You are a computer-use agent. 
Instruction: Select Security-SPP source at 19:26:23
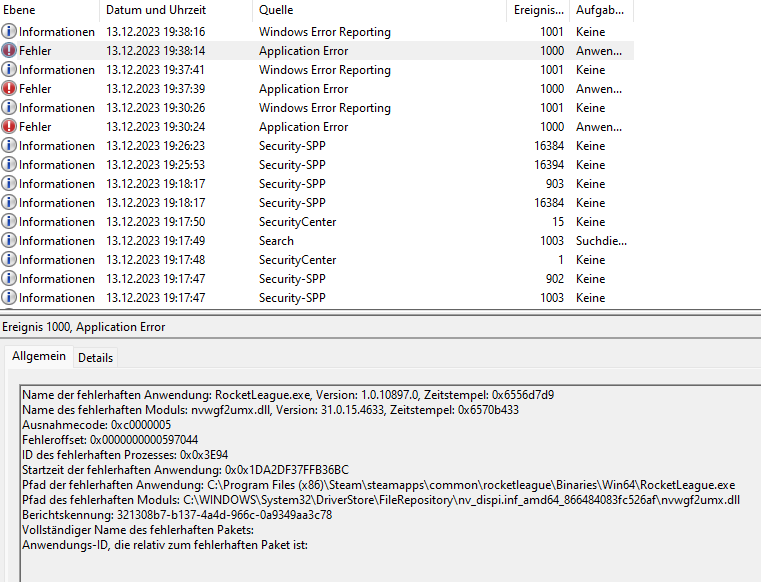click(292, 146)
